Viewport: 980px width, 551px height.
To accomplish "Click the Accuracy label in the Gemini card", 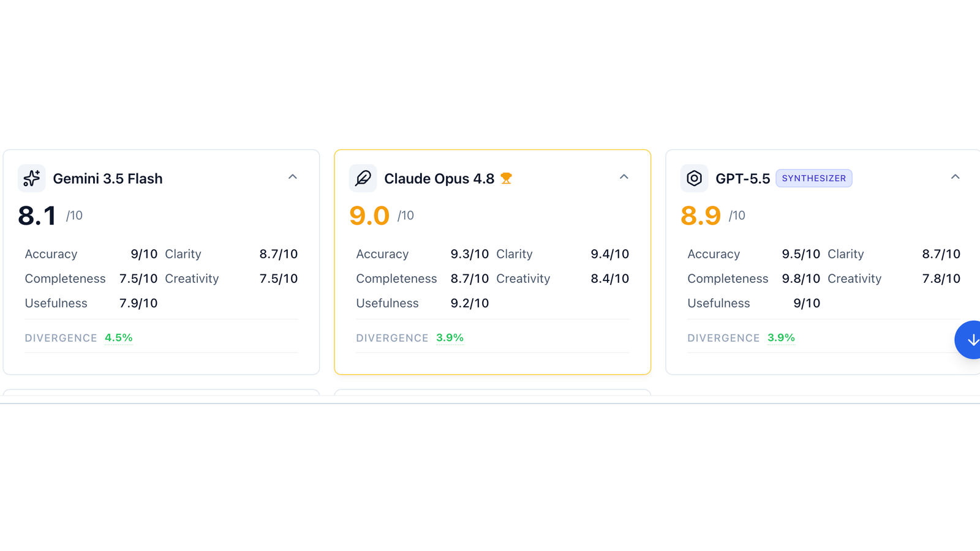I will [51, 254].
